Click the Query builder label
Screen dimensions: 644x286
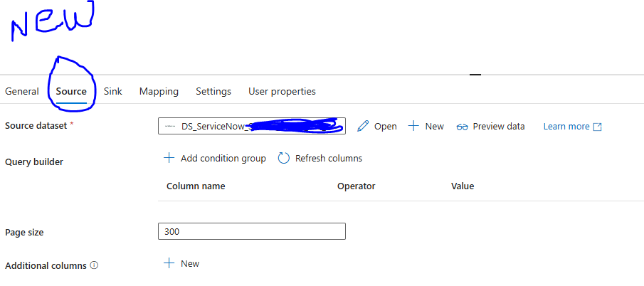tap(34, 162)
